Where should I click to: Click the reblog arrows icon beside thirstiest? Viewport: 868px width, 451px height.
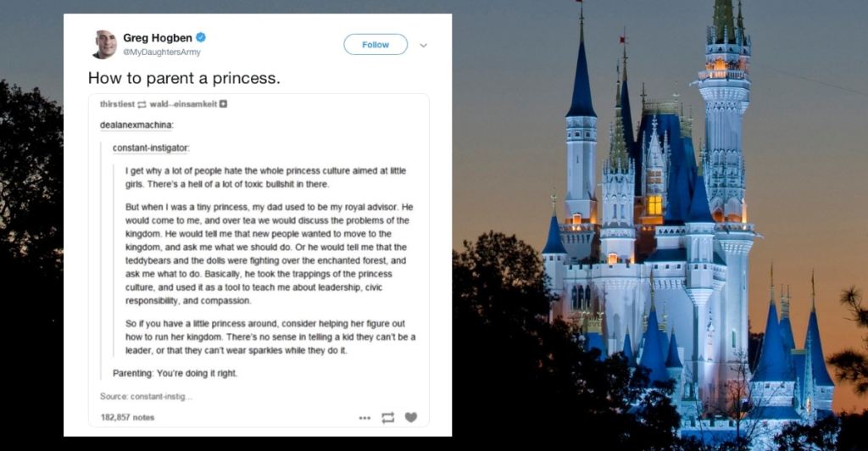(142, 105)
